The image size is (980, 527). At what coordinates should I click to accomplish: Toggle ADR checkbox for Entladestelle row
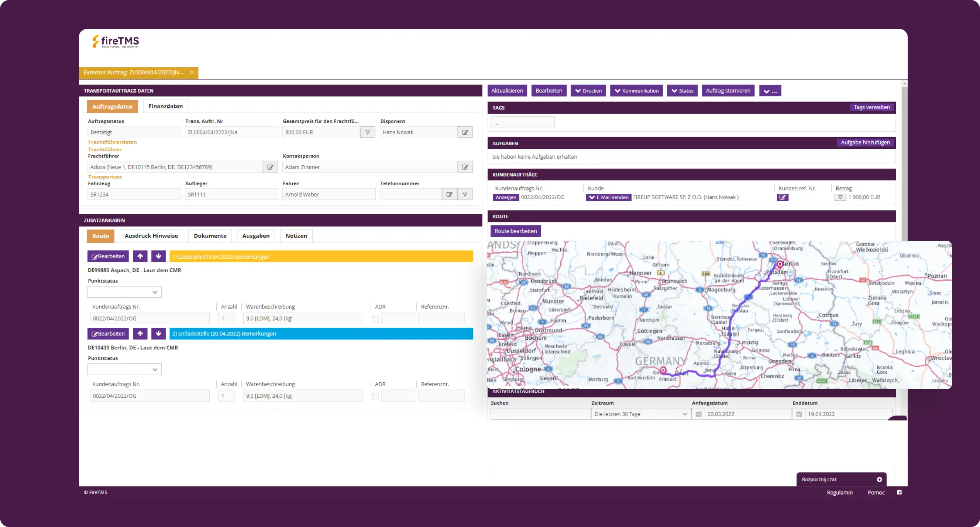375,396
